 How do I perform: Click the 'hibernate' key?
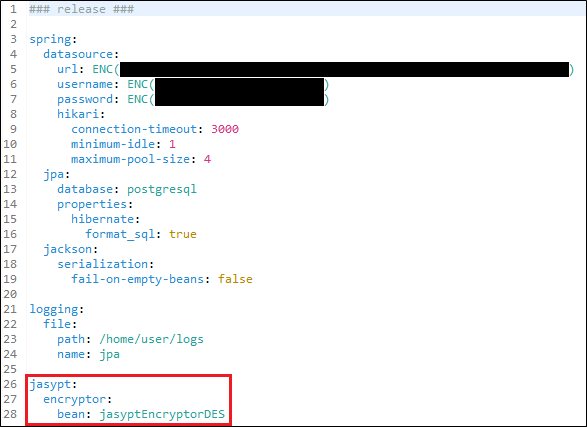coord(103,219)
